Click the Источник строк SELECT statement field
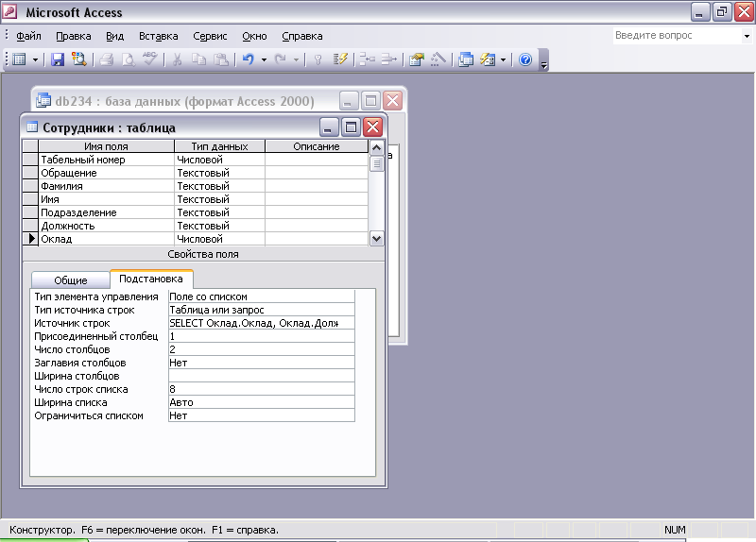This screenshot has height=542, width=756. [262, 323]
